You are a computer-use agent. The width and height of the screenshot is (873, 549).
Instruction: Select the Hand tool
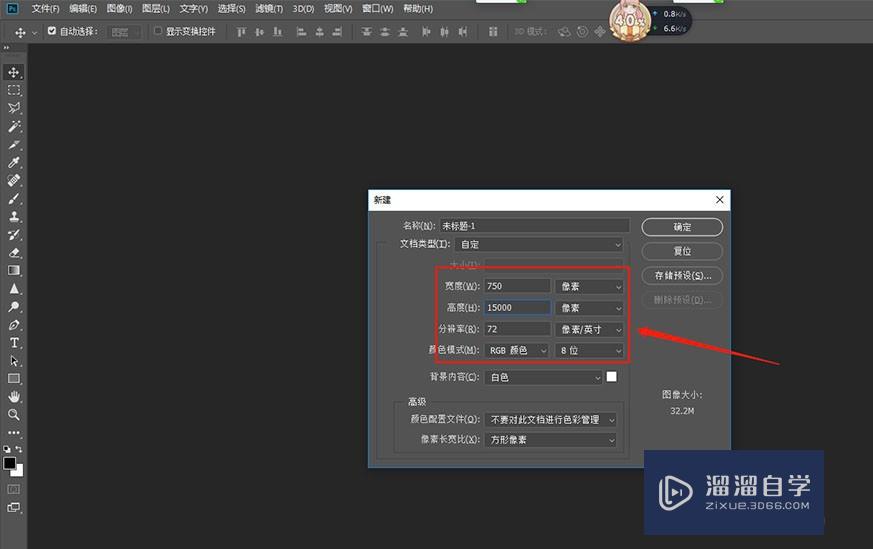coord(14,396)
